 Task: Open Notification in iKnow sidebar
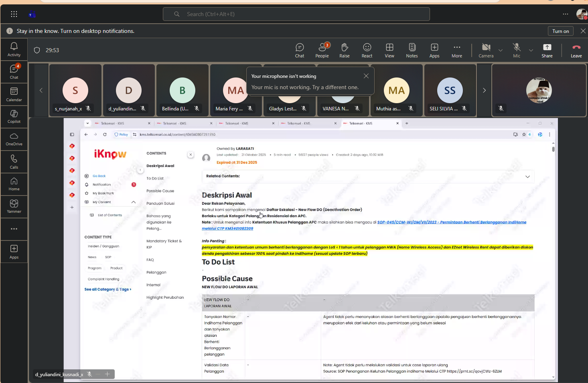(x=101, y=185)
